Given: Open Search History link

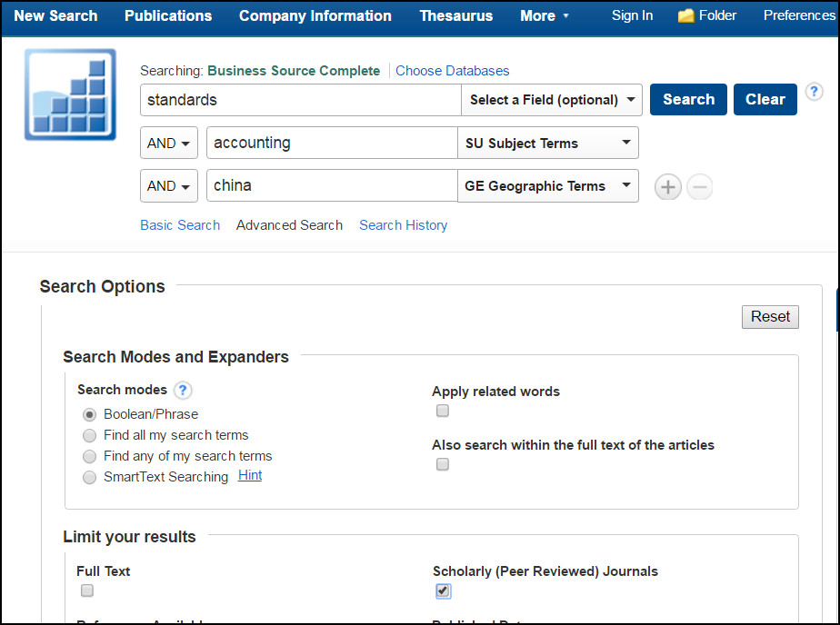Looking at the screenshot, I should pyautogui.click(x=403, y=225).
